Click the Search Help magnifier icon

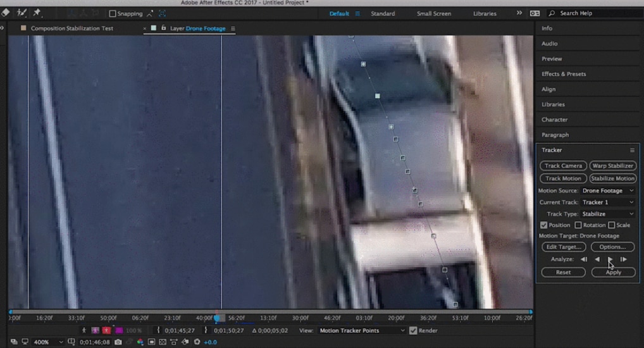(552, 13)
